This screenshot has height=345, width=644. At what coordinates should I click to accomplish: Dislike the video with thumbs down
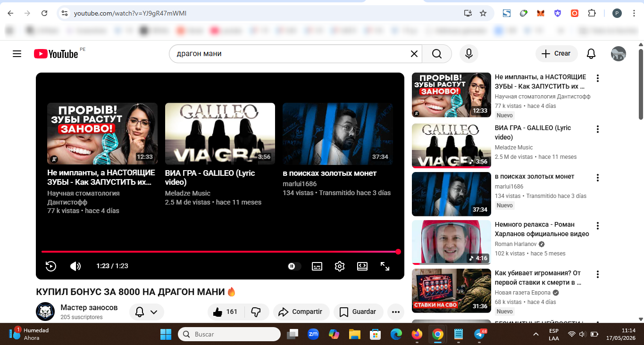(x=257, y=312)
